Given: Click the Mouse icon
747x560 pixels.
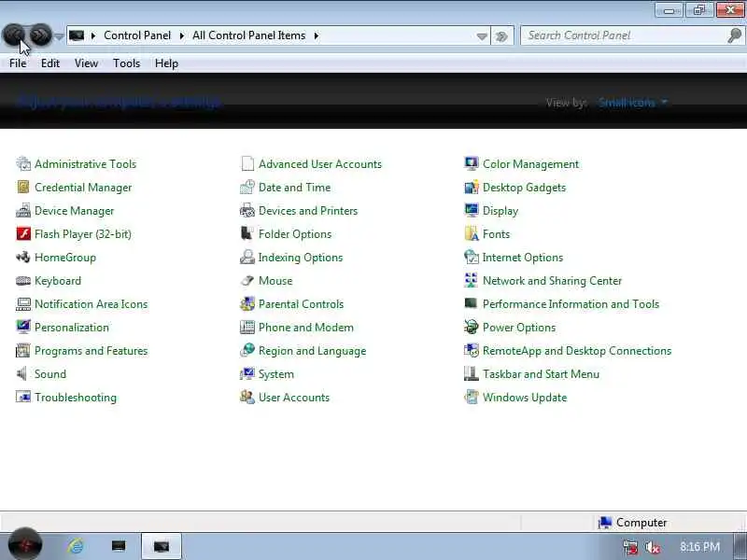Looking at the screenshot, I should [x=247, y=281].
